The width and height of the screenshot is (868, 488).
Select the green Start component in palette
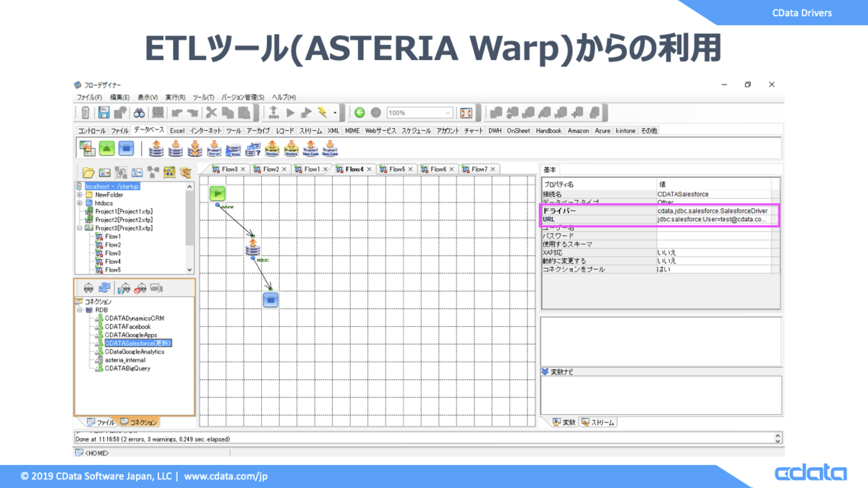pos(106,148)
